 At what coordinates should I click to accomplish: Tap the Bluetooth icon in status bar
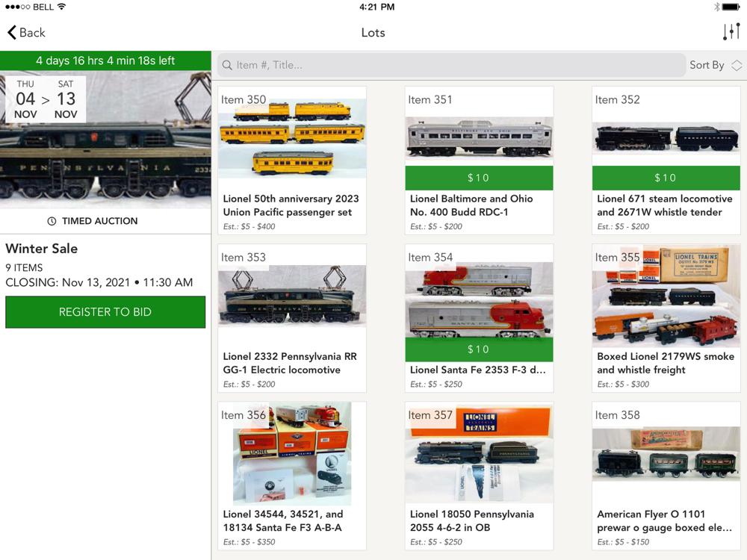[x=716, y=7]
